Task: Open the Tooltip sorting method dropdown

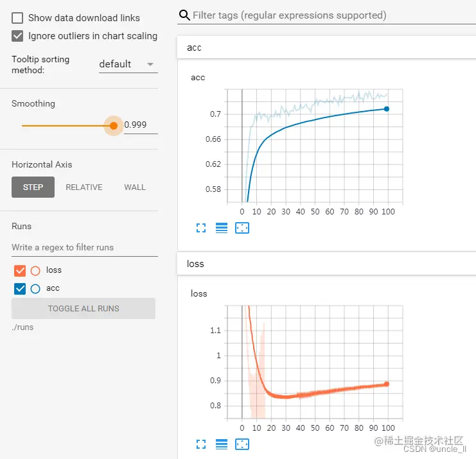Action: [x=128, y=64]
